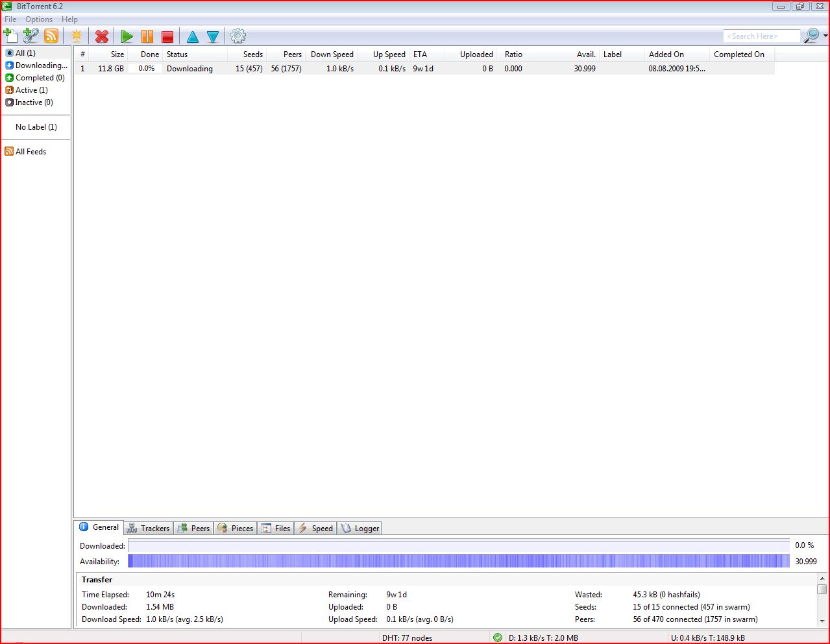Select Downloading category in sidebar
The image size is (830, 644).
(36, 66)
